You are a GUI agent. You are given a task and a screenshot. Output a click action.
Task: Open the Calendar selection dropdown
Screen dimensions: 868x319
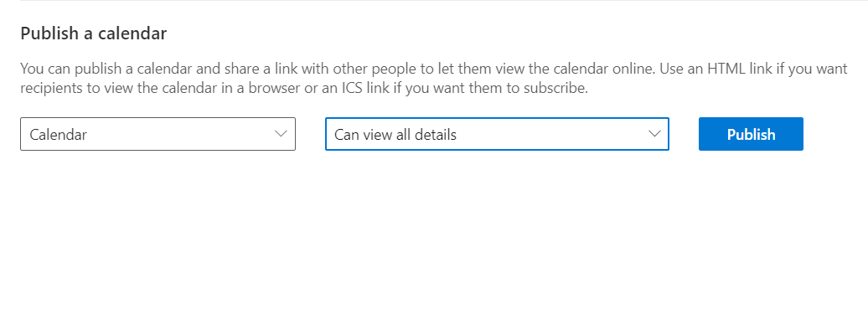pyautogui.click(x=158, y=134)
